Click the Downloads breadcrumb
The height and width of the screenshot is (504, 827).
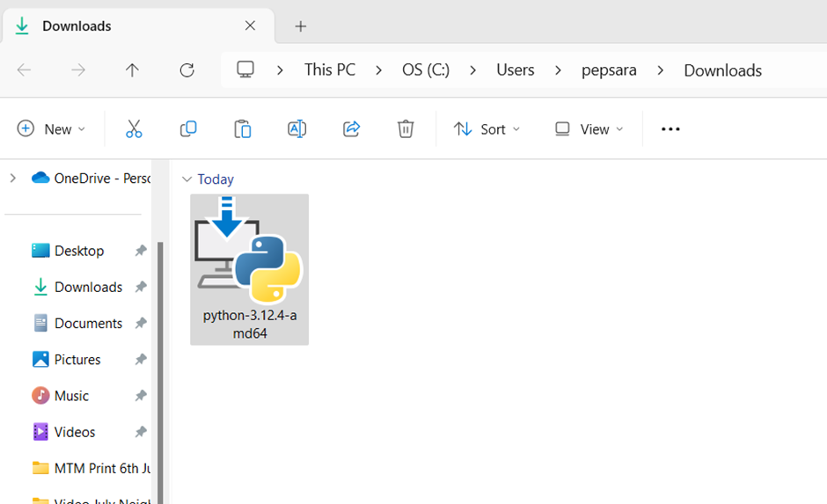coord(722,70)
